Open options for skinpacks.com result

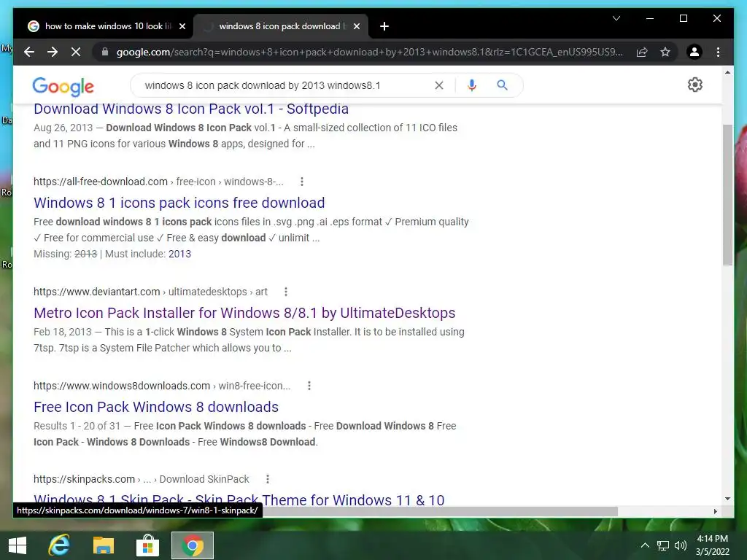(268, 479)
